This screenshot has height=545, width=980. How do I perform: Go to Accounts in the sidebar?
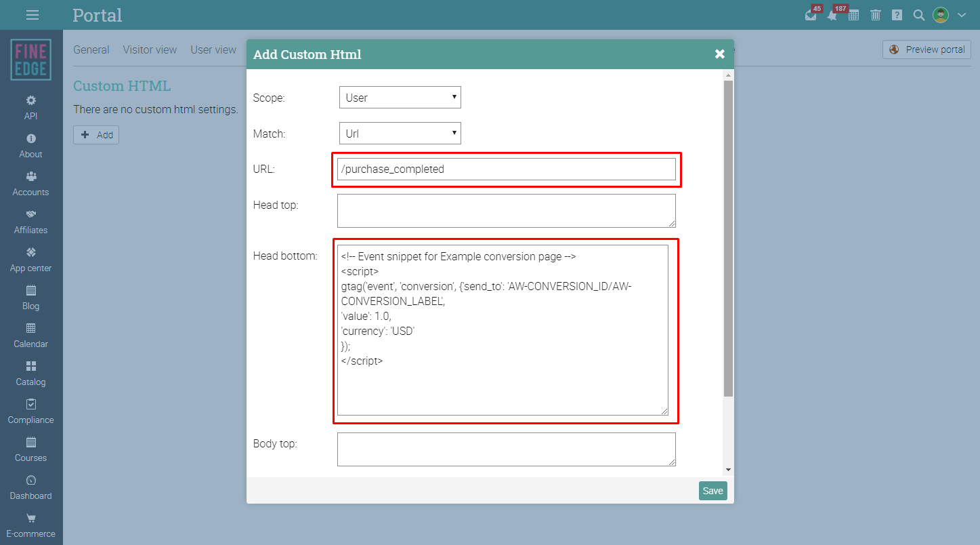pyautogui.click(x=31, y=184)
